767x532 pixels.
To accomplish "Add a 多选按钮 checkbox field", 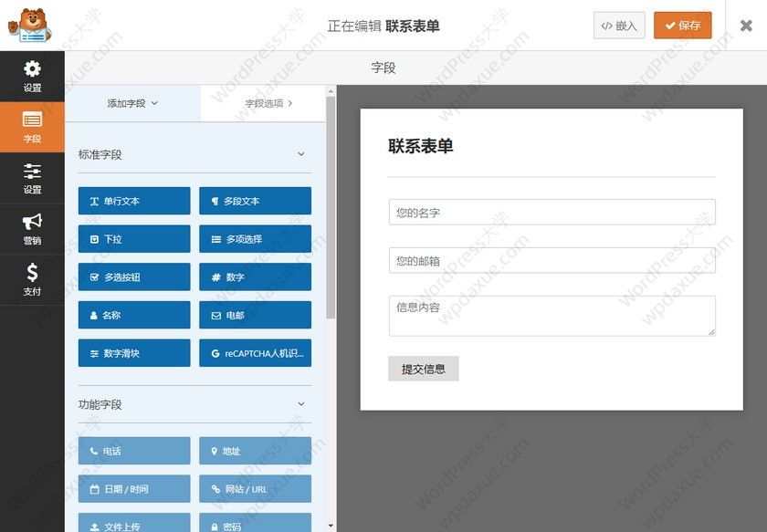I will (134, 277).
